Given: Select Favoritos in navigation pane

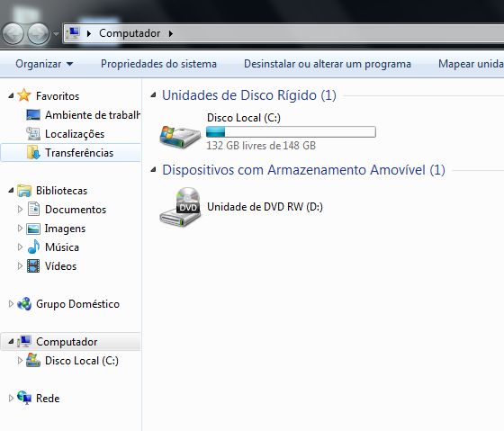Looking at the screenshot, I should (x=58, y=95).
